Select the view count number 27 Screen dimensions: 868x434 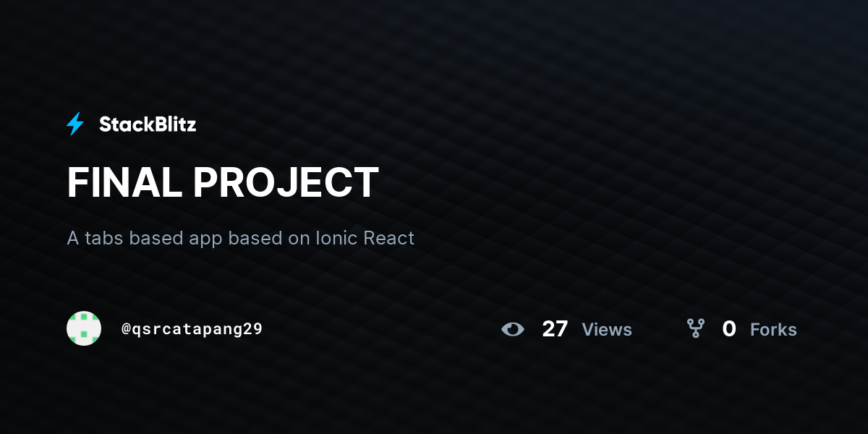[x=555, y=329]
